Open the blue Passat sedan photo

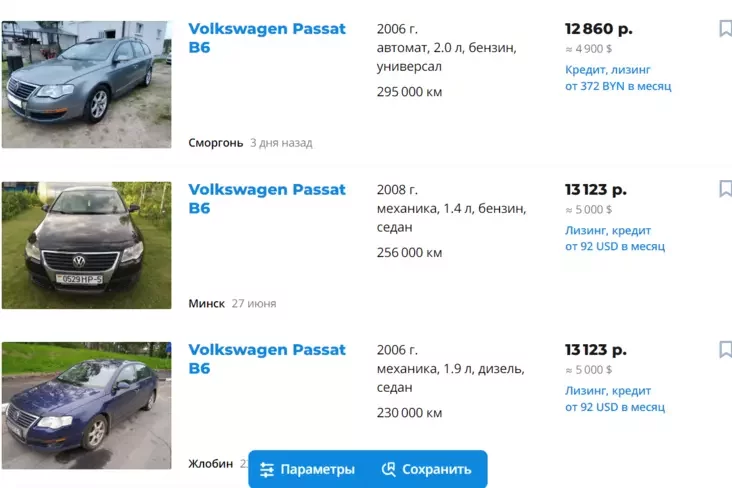tap(86, 405)
